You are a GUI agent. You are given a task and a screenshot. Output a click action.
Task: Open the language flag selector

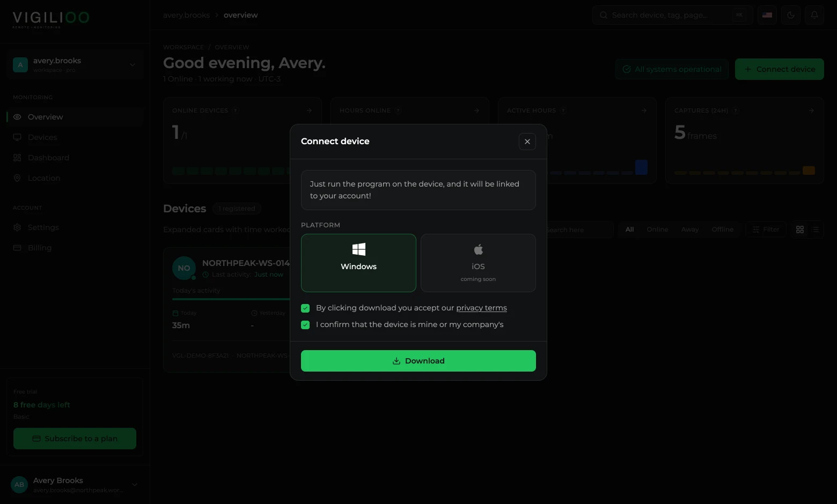point(767,15)
